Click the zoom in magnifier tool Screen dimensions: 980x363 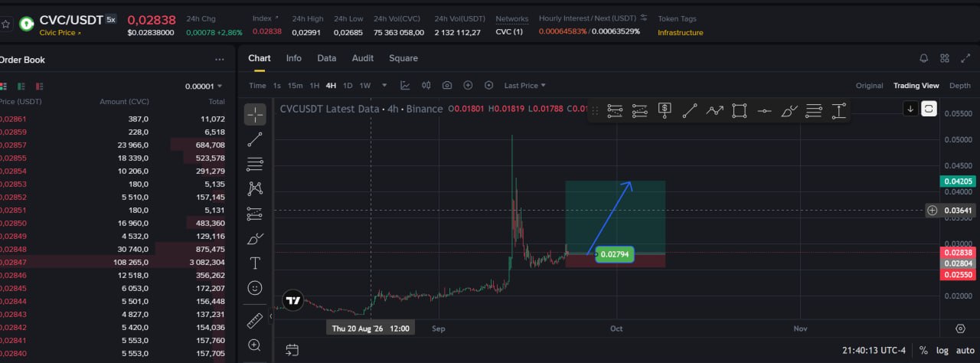(255, 345)
